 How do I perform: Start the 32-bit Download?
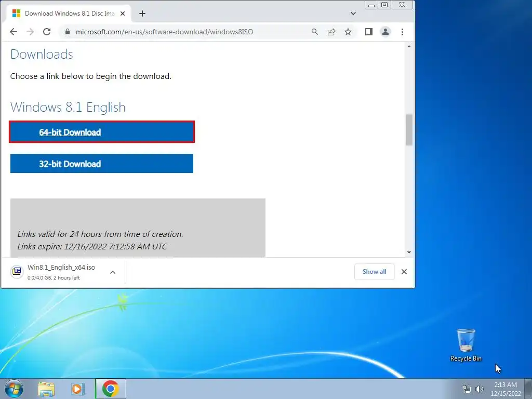coord(102,164)
